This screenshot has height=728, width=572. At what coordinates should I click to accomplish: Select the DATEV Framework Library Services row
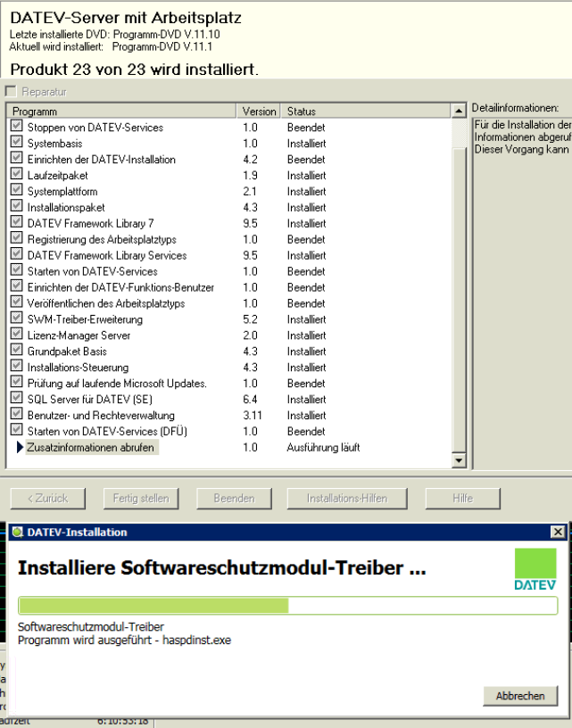(x=229, y=255)
